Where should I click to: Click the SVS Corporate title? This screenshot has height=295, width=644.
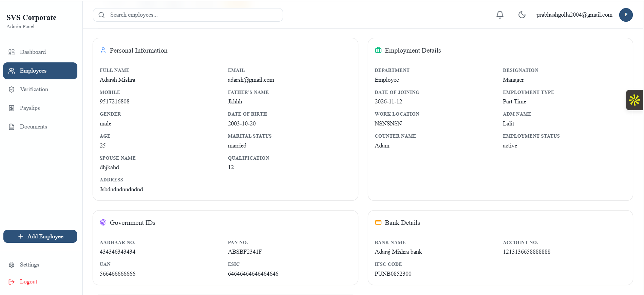pos(31,18)
